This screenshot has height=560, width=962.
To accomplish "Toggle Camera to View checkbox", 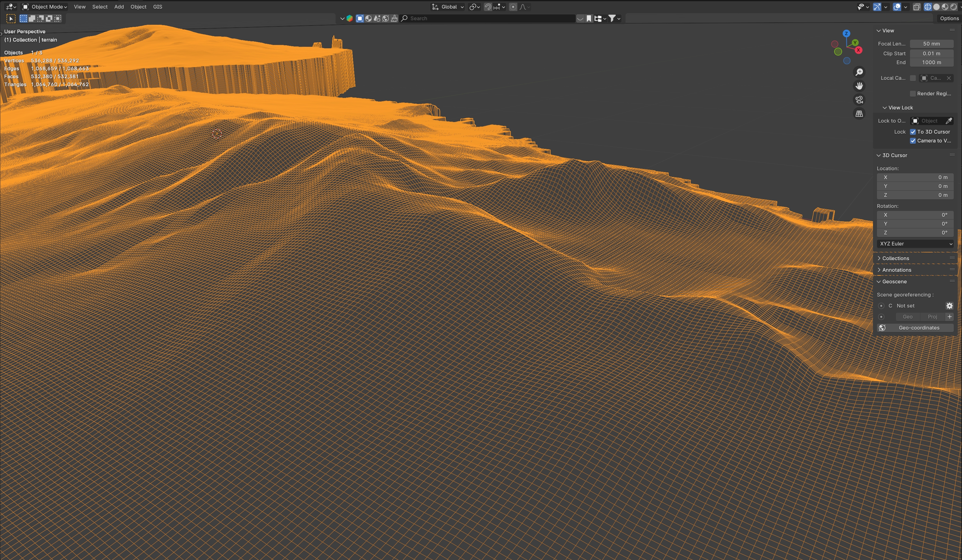I will 913,141.
